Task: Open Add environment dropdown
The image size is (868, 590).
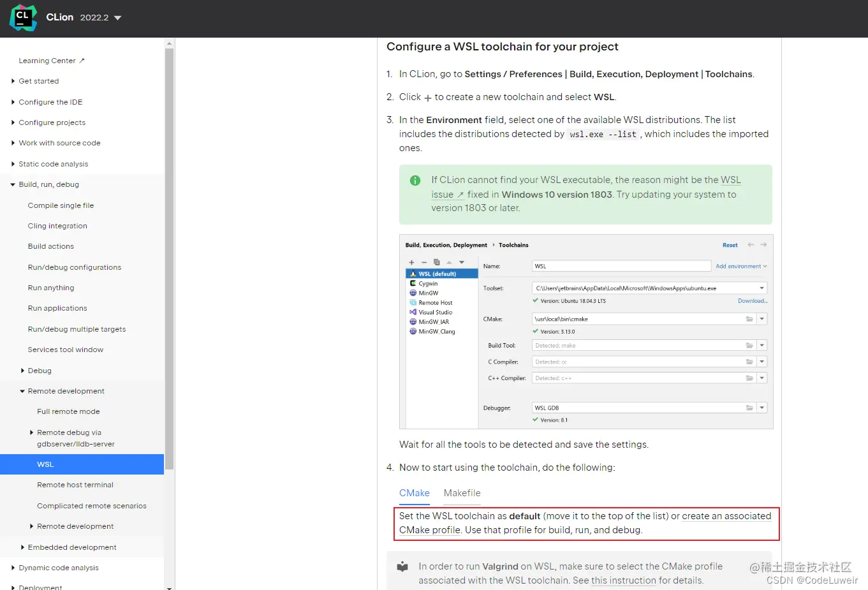Action: pos(741,266)
